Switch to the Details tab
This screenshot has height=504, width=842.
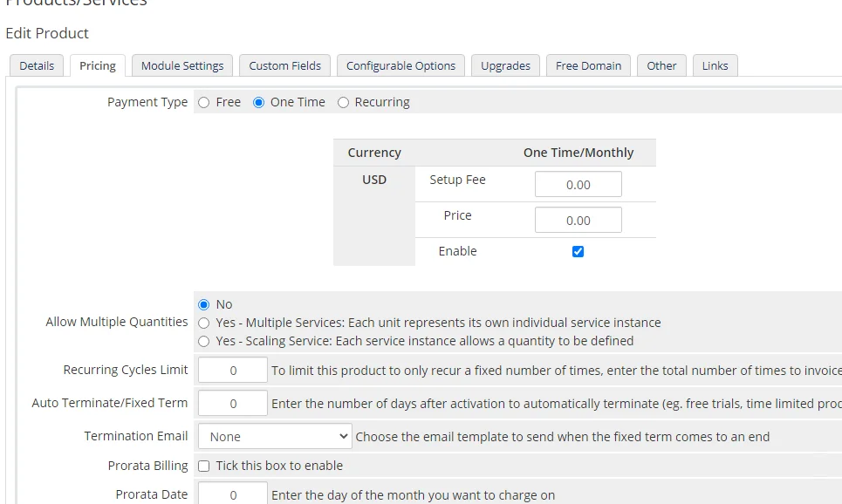click(37, 65)
